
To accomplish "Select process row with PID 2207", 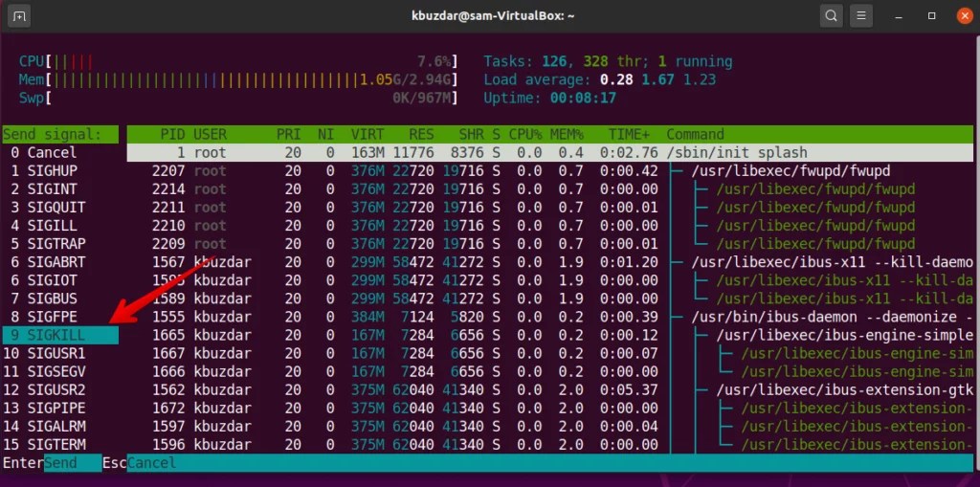I will point(550,170).
